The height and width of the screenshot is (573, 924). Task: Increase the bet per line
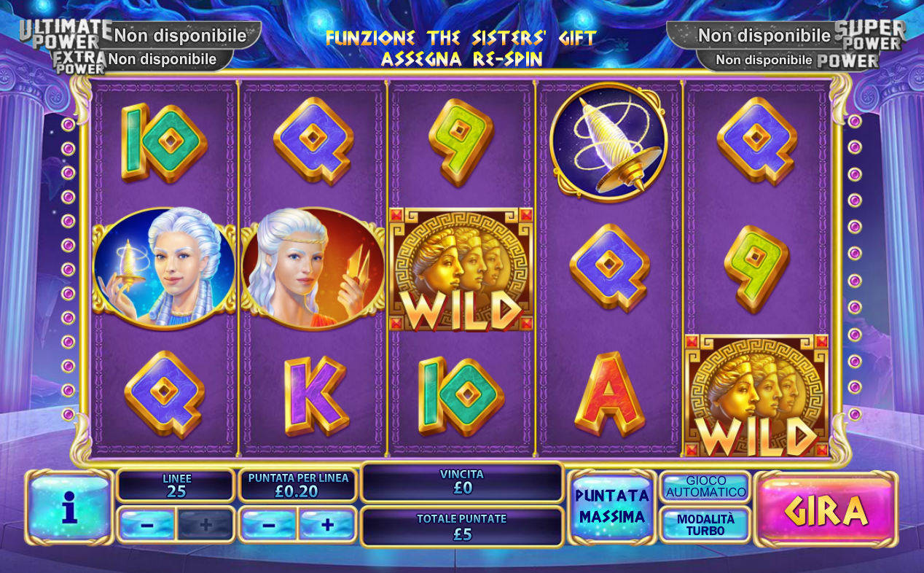coord(327,524)
